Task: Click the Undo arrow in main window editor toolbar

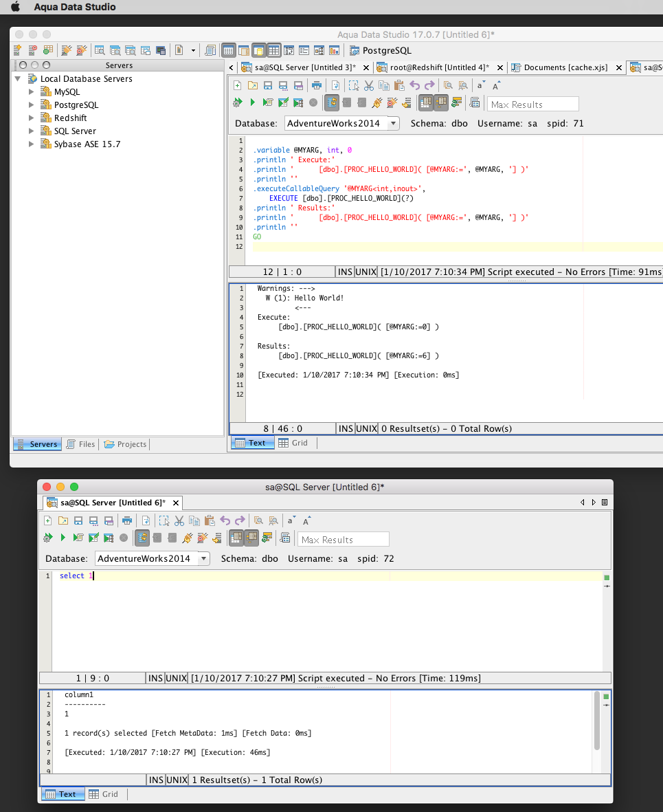Action: 414,85
